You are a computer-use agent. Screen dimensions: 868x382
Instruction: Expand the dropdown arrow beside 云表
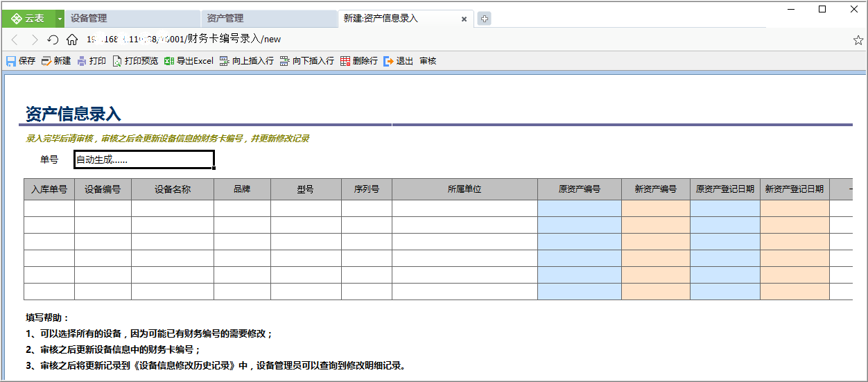click(60, 19)
